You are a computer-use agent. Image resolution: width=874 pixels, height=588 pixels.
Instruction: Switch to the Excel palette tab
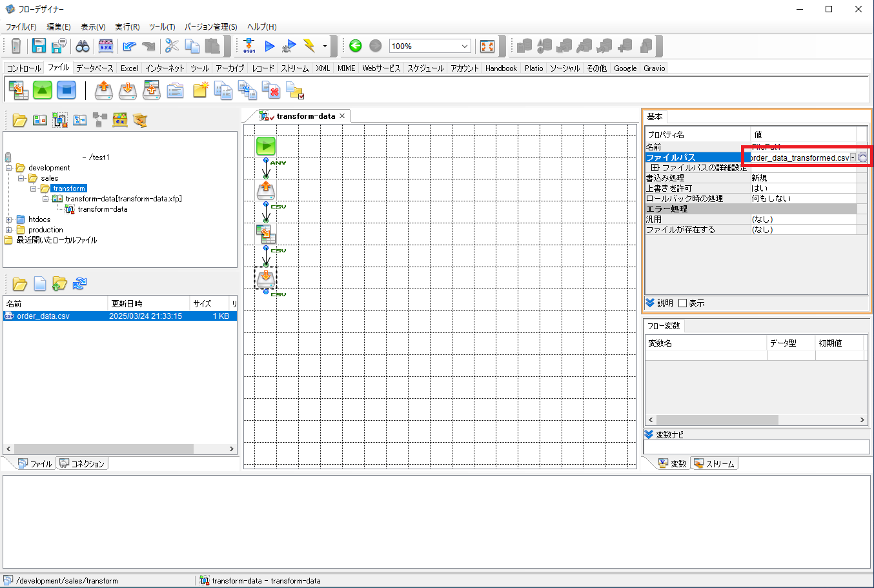tap(129, 68)
